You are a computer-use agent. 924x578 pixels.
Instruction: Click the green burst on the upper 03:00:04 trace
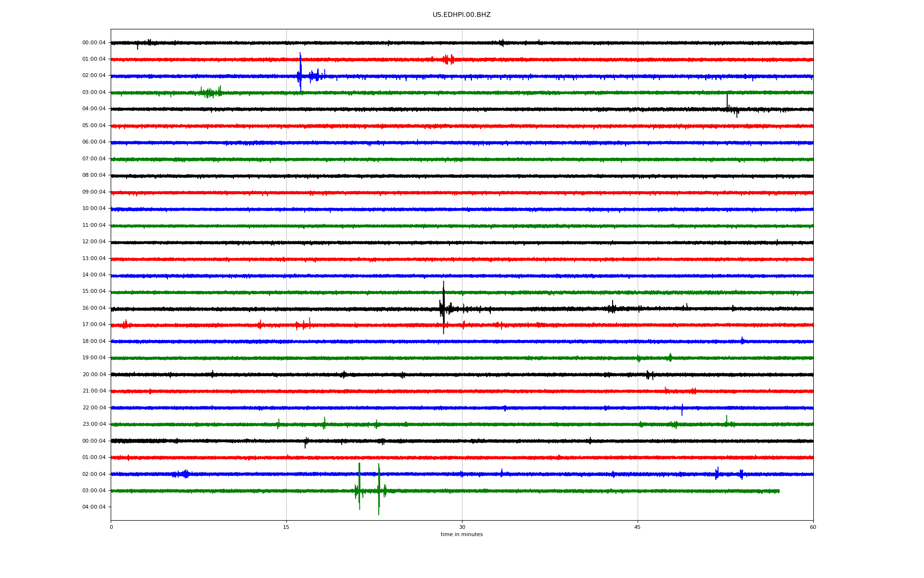coord(210,92)
